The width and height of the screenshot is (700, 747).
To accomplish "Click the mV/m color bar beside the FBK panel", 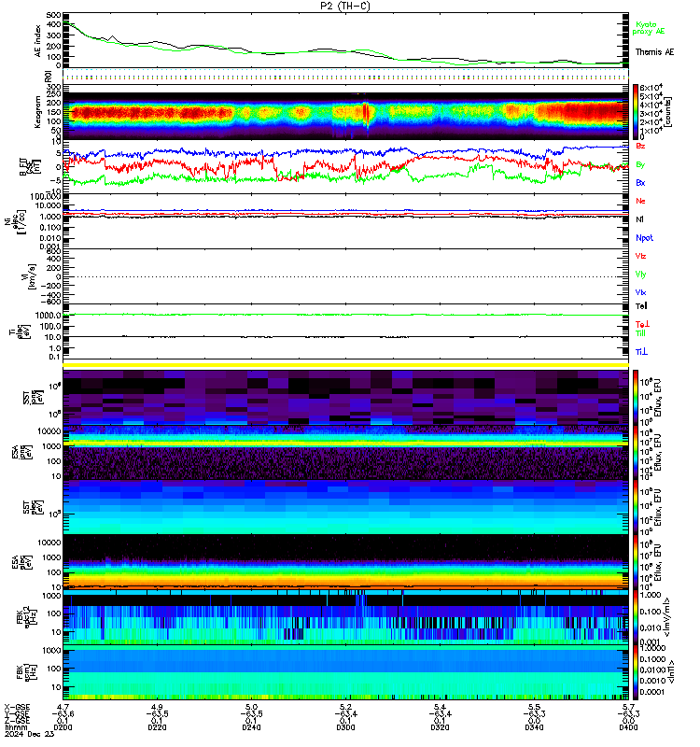I will click(636, 618).
